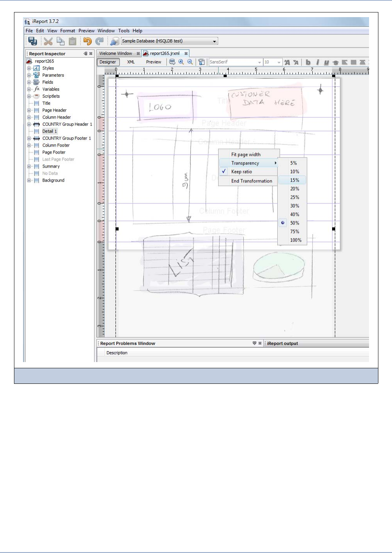Click the Cut scissors icon
Viewport: 392px width, 553px height.
48,41
